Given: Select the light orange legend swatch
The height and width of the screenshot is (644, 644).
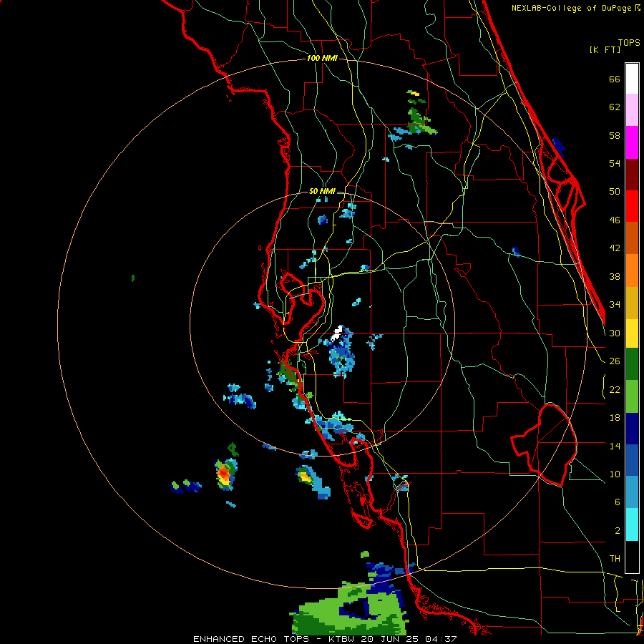Looking at the screenshot, I should tap(632, 270).
